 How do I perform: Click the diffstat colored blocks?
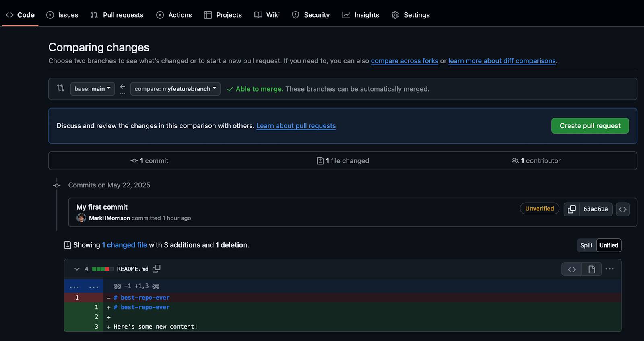click(x=103, y=269)
